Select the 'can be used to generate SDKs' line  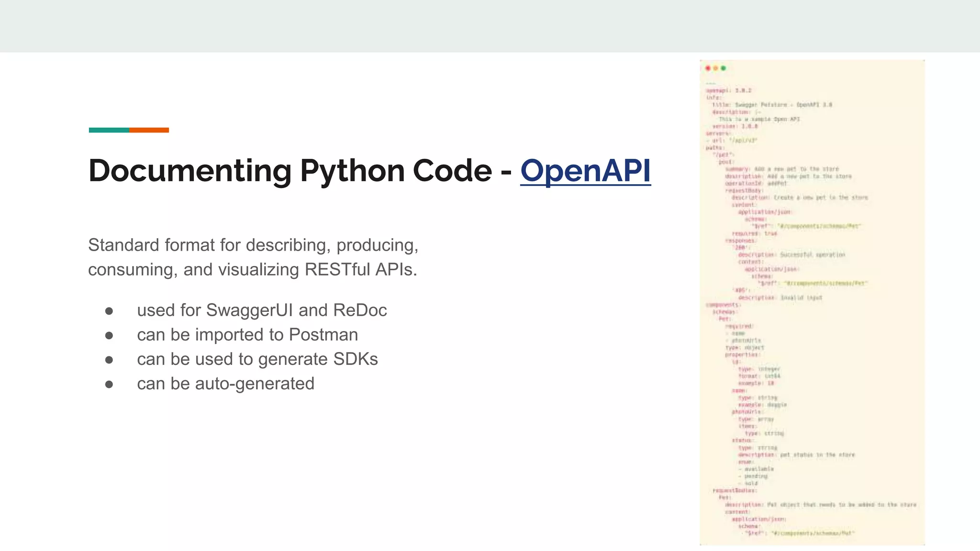click(257, 359)
